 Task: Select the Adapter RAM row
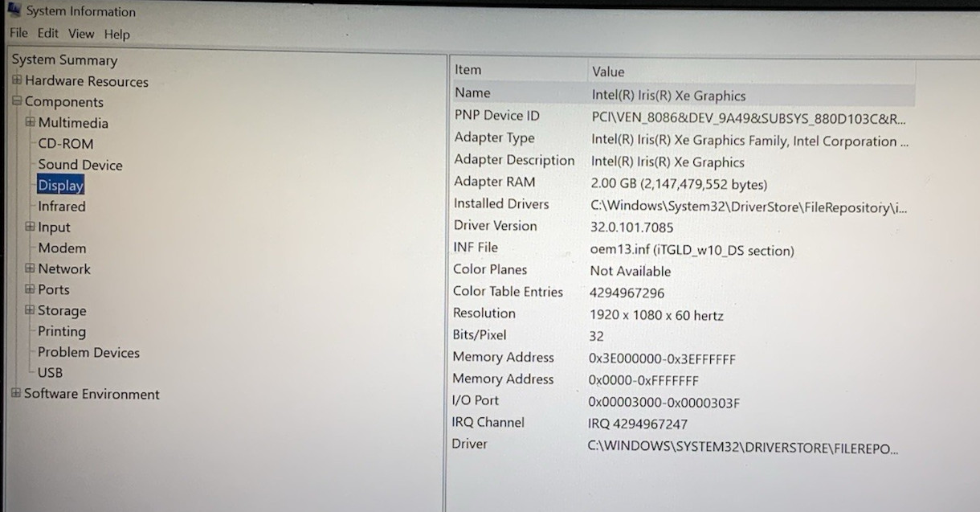point(683,182)
